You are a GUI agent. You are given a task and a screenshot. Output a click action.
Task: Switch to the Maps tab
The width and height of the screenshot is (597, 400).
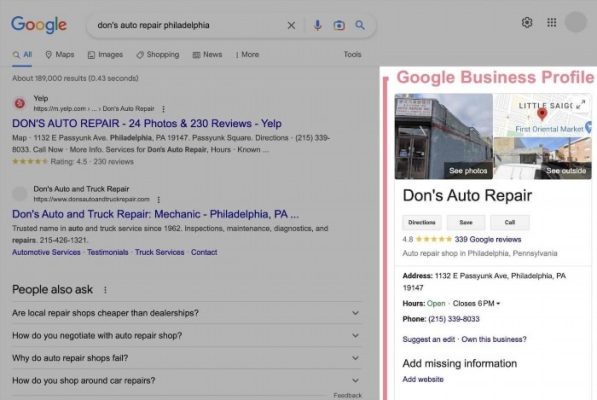(60, 55)
